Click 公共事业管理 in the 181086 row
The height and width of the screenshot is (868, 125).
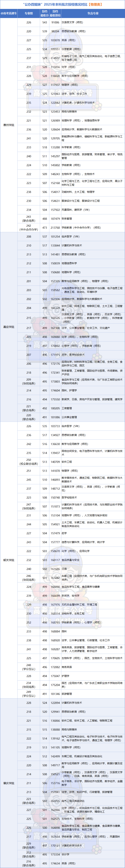[x=69, y=417]
